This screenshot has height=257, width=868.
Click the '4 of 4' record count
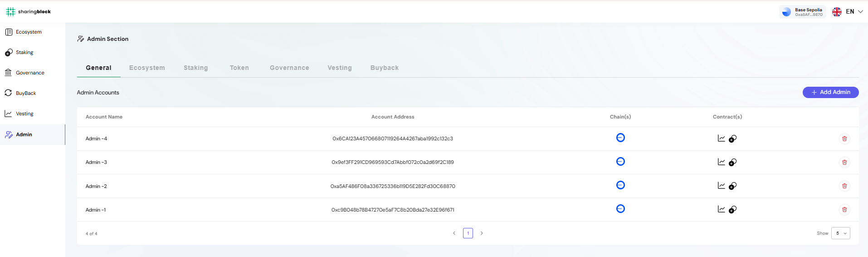coord(91,233)
